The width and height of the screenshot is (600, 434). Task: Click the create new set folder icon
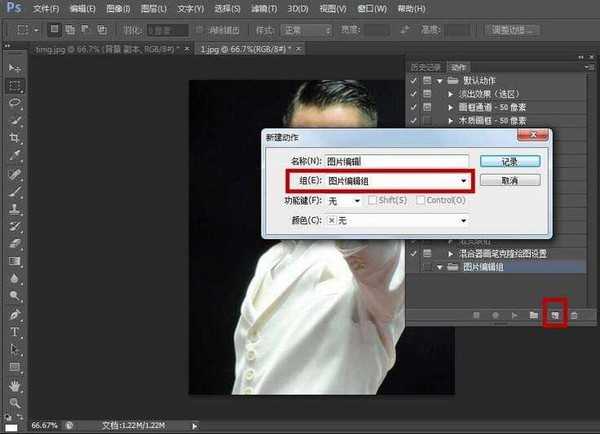coord(533,315)
